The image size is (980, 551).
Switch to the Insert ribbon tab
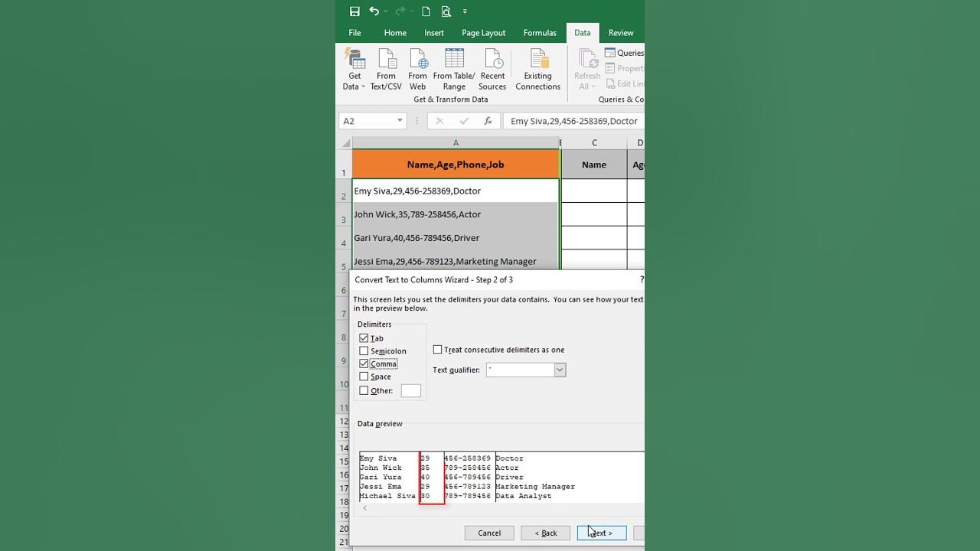pos(434,33)
